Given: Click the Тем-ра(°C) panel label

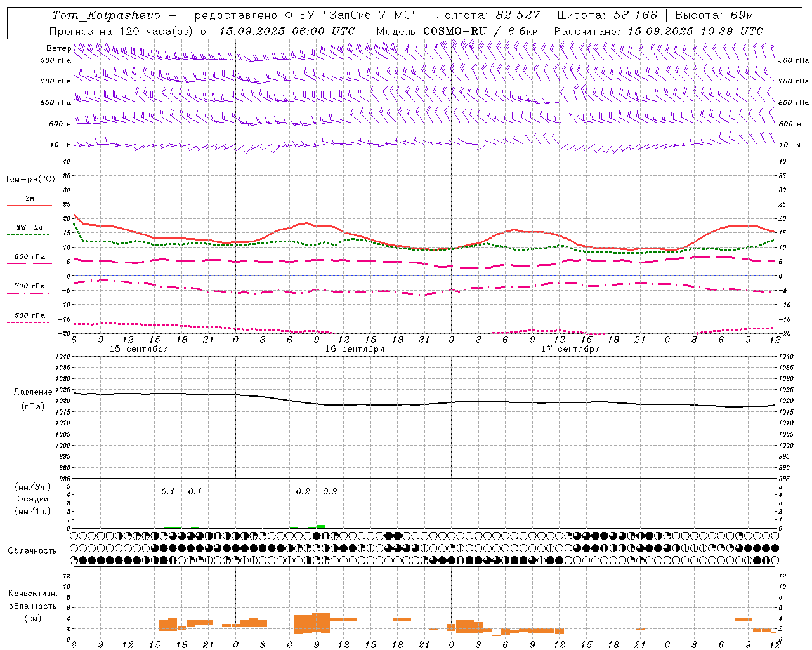Looking at the screenshot, I should pyautogui.click(x=30, y=180).
